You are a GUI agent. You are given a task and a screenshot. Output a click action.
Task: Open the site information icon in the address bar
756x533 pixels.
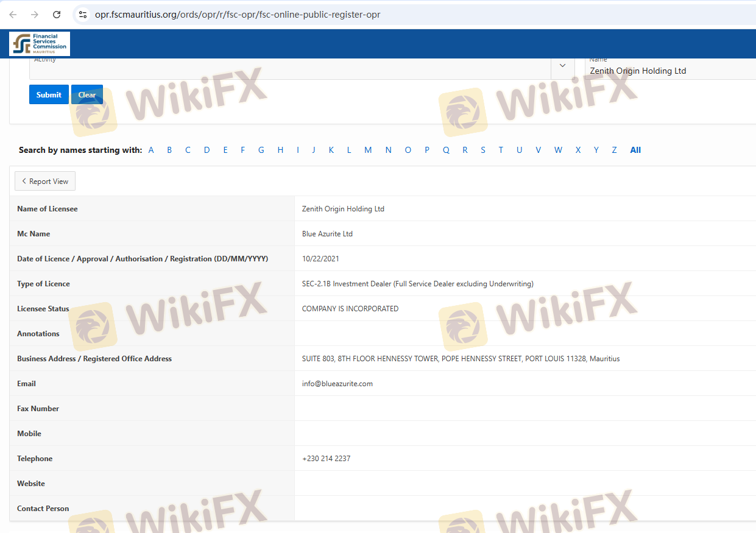point(83,15)
